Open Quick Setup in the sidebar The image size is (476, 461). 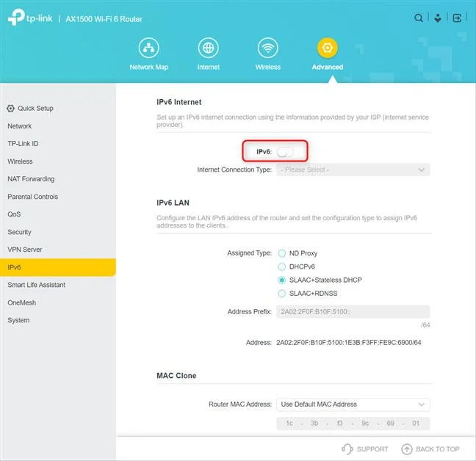coord(35,108)
